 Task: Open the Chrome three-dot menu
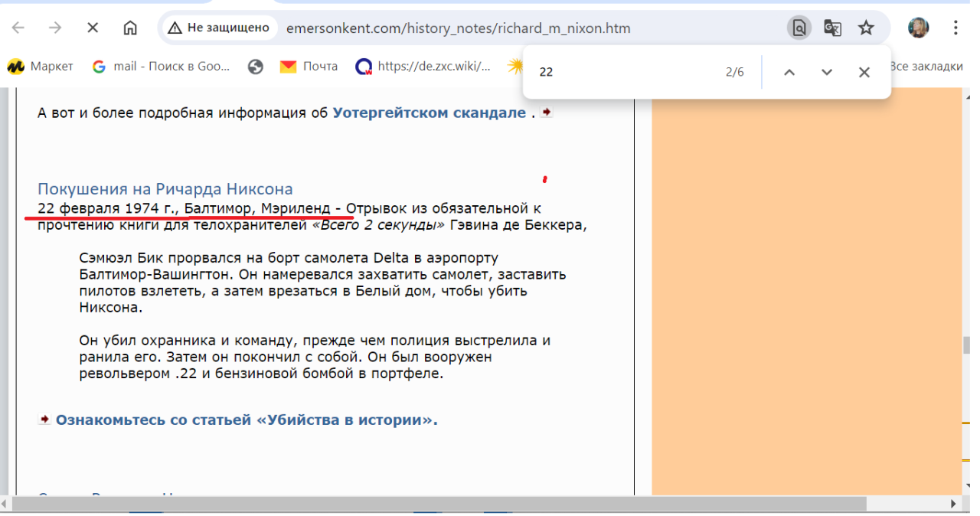point(955,28)
